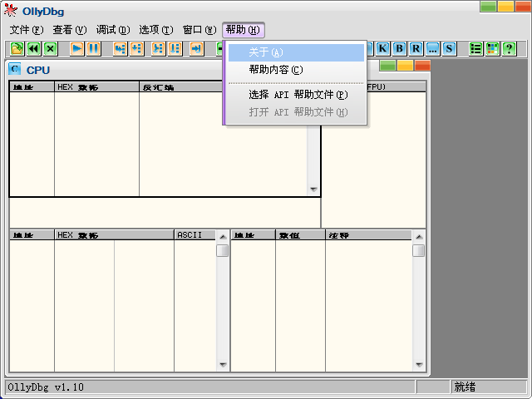Maximize the CPU child window (yellow button)

[405, 65]
